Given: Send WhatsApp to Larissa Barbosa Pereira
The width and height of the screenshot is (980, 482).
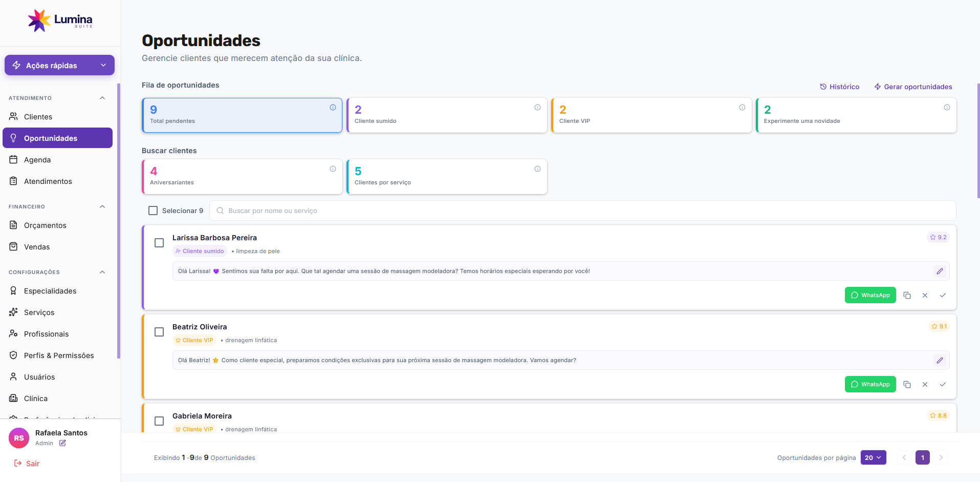Looking at the screenshot, I should click(x=870, y=295).
